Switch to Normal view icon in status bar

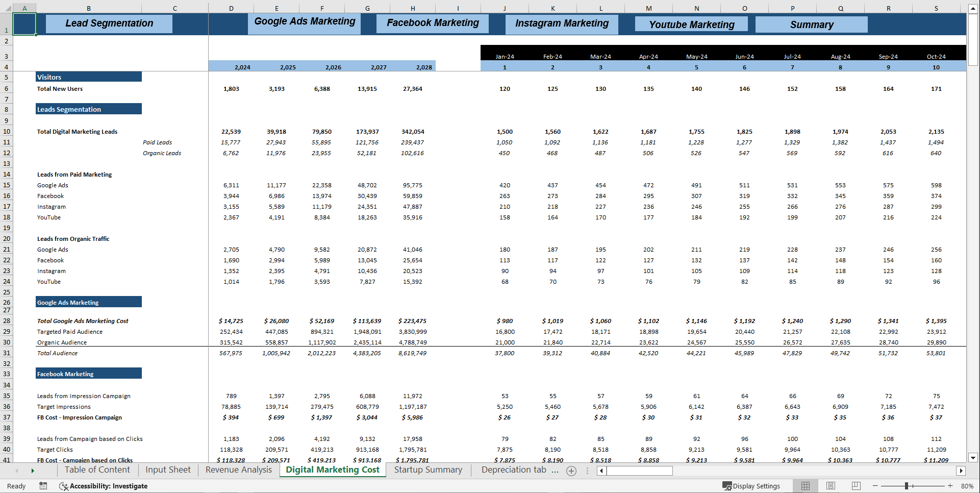pos(805,485)
